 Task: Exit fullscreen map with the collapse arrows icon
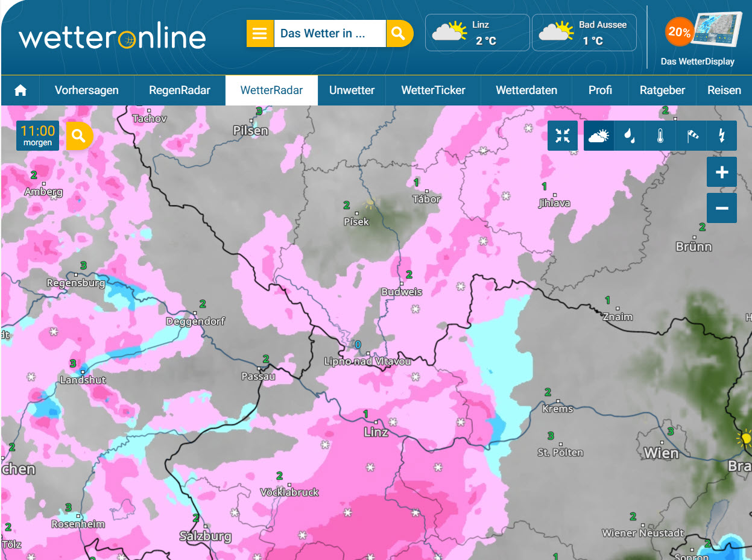point(563,136)
